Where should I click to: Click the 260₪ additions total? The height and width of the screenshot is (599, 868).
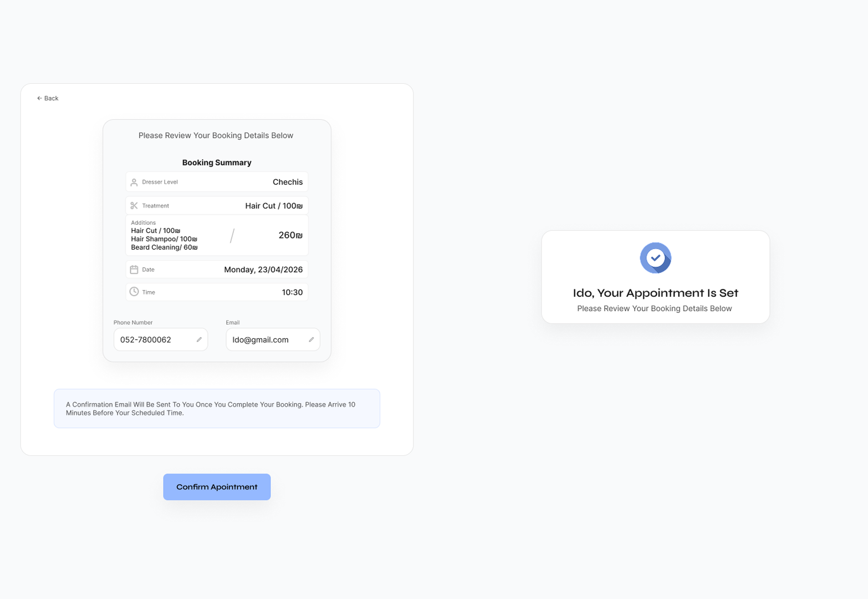click(x=290, y=235)
